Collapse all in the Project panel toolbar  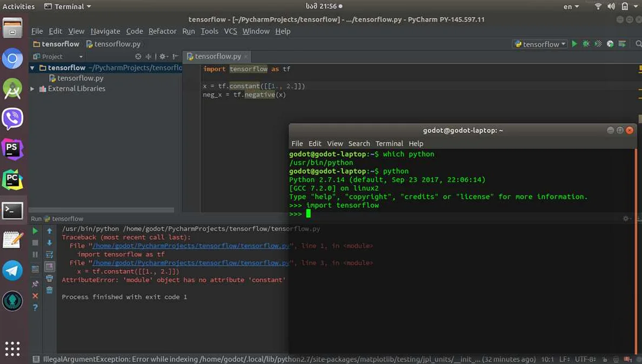click(148, 57)
